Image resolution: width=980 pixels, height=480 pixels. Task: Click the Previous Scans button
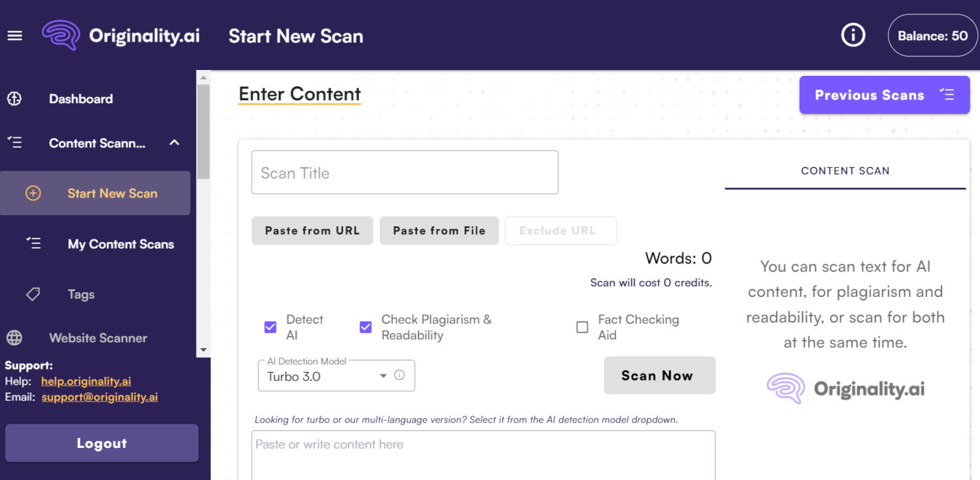click(x=884, y=95)
